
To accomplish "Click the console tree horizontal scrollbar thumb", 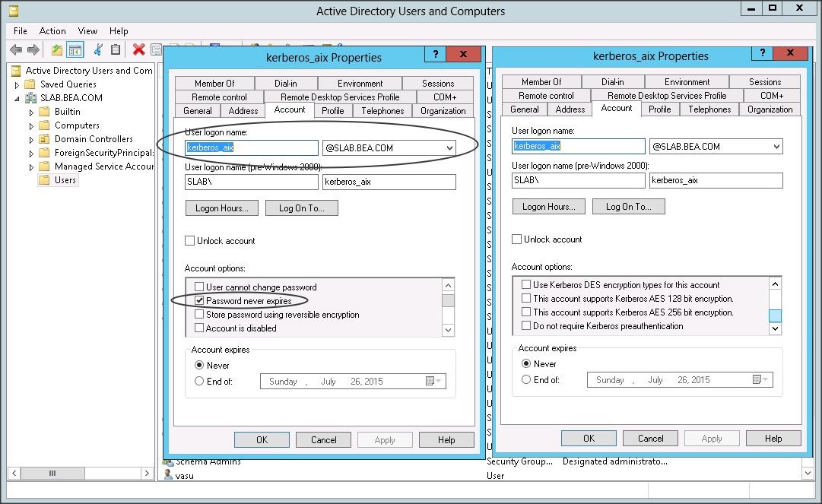I will coord(52,473).
